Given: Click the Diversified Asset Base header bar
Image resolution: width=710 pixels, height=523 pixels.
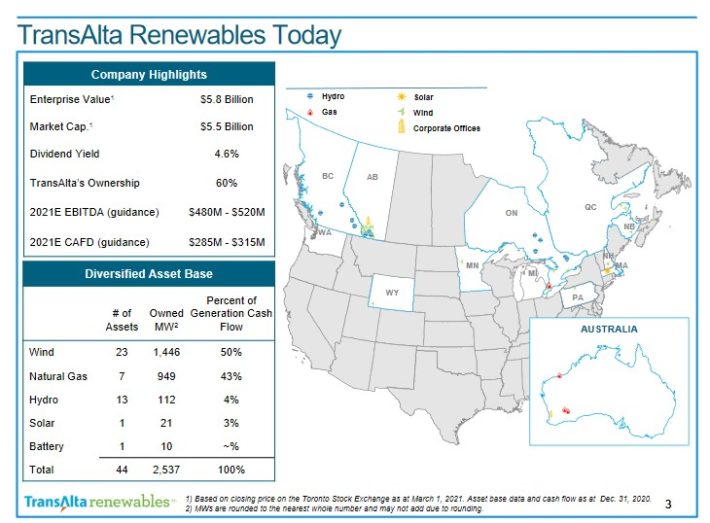Looking at the screenshot, I should coord(149,273).
